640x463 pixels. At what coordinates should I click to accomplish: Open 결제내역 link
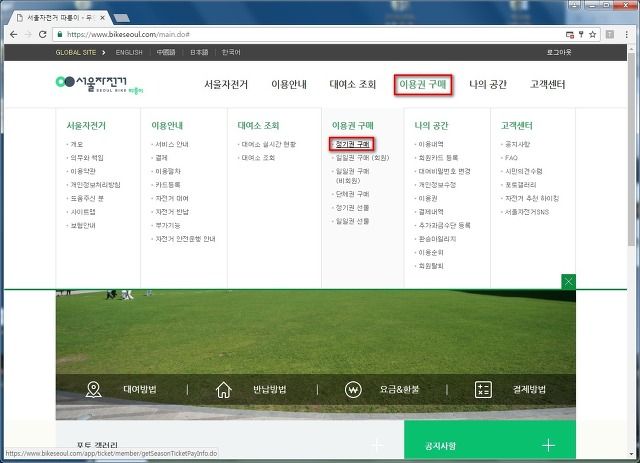431,212
